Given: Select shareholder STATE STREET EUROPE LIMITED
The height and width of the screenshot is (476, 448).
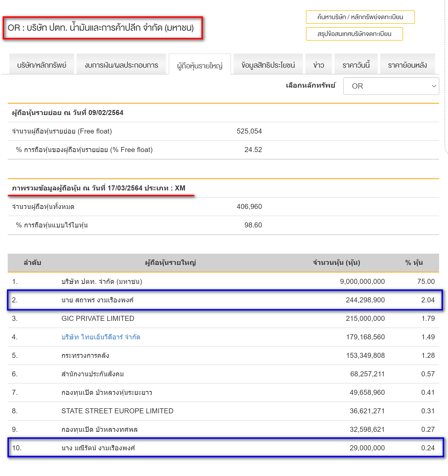Looking at the screenshot, I should (x=117, y=411).
